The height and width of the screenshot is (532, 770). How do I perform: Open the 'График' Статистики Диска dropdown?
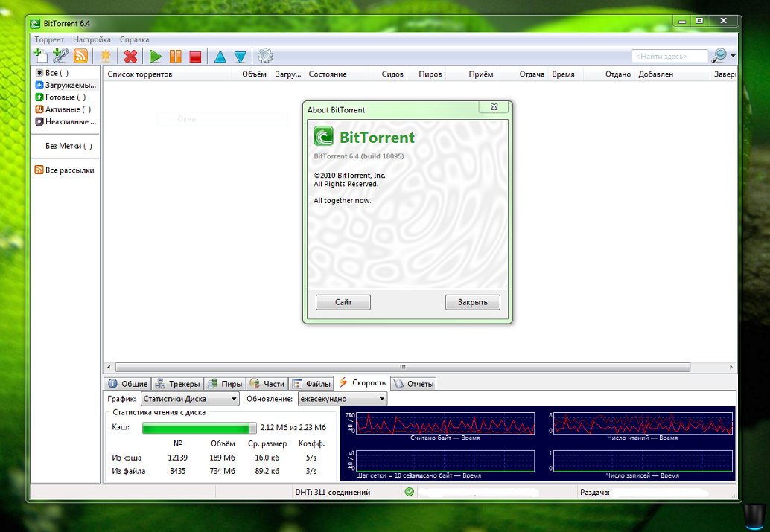click(190, 399)
